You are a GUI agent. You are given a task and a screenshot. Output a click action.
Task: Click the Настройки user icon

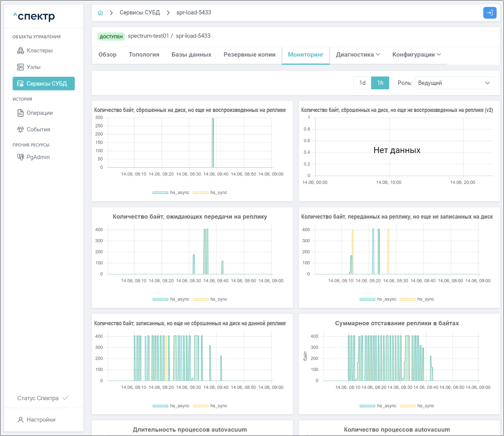(20, 420)
